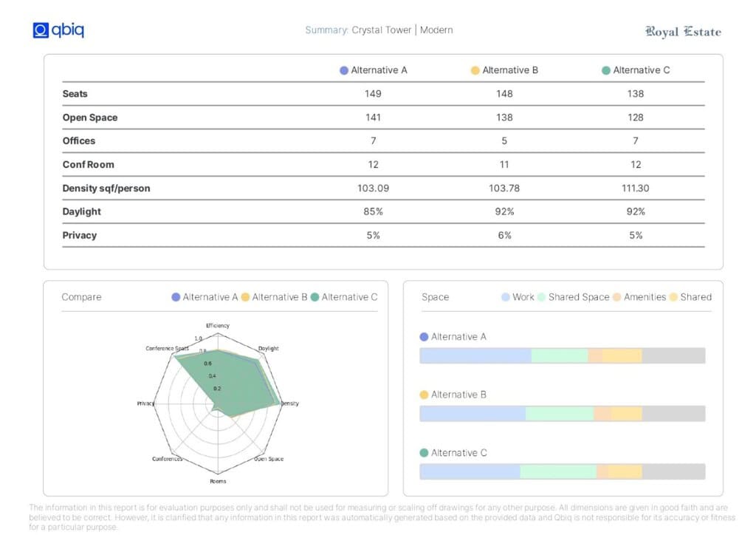The image size is (756, 535).
Task: Click the Efficiency axis label on radar chart
Action: [x=218, y=326]
